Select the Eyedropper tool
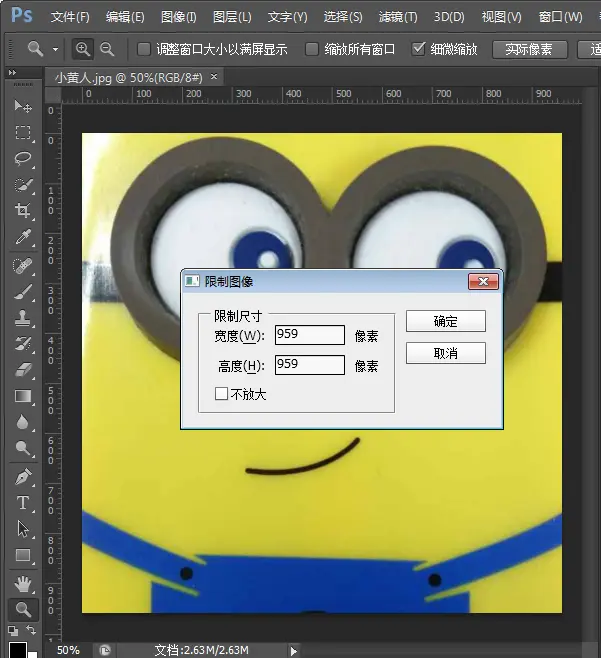 (x=23, y=237)
